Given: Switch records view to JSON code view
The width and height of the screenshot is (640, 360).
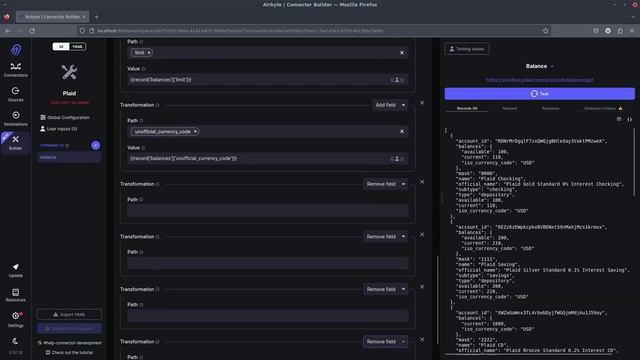Looking at the screenshot, I should click(x=629, y=120).
